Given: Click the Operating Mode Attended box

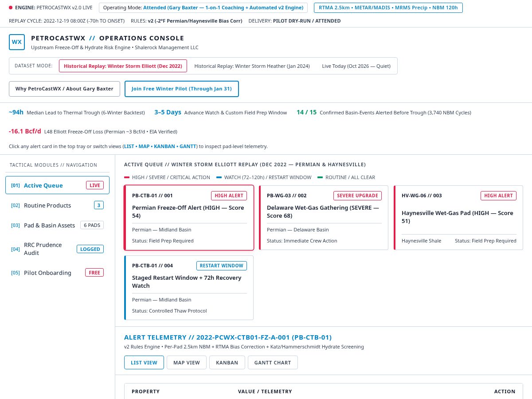Looking at the screenshot, I should click(203, 8).
